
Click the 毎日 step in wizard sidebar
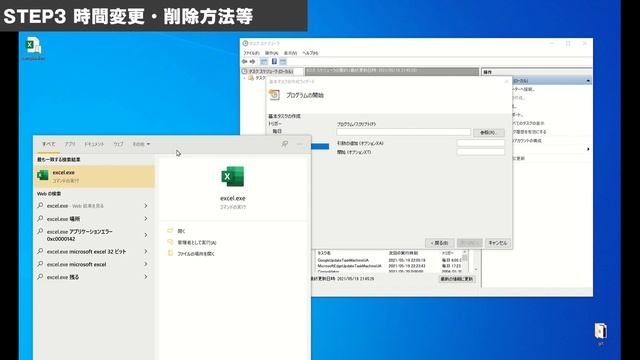(277, 131)
